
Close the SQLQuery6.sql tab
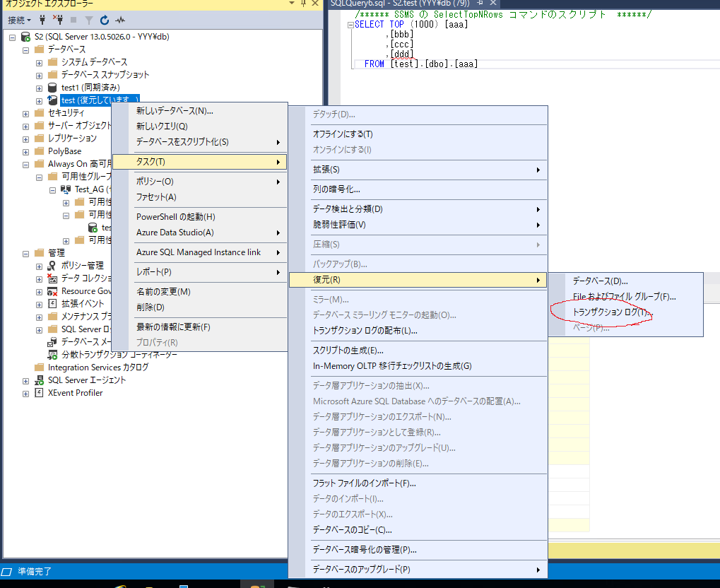click(x=493, y=4)
